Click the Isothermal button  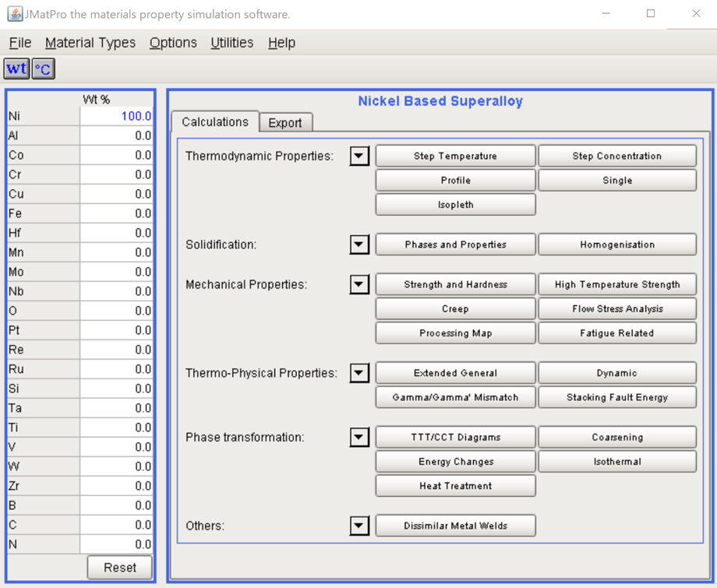click(617, 462)
